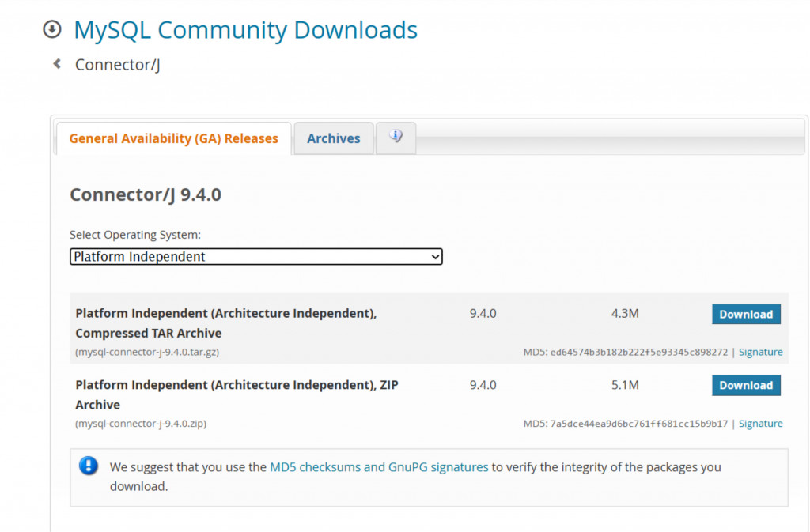The width and height of the screenshot is (810, 532).
Task: Click version 9.4.0 in the ZIP Archive row
Action: [x=483, y=385]
